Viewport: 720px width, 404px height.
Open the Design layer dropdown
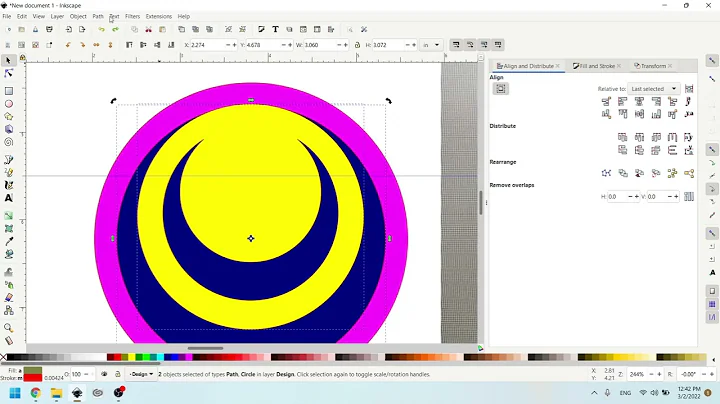coord(141,374)
